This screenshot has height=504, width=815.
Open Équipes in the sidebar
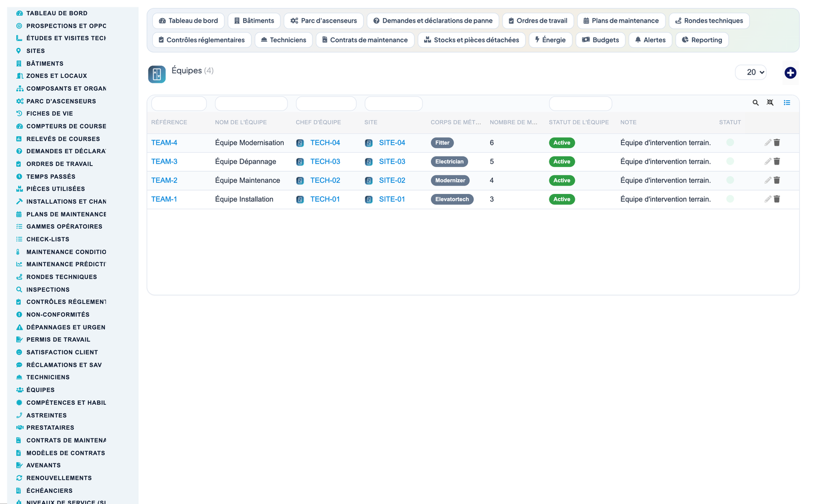pos(41,390)
